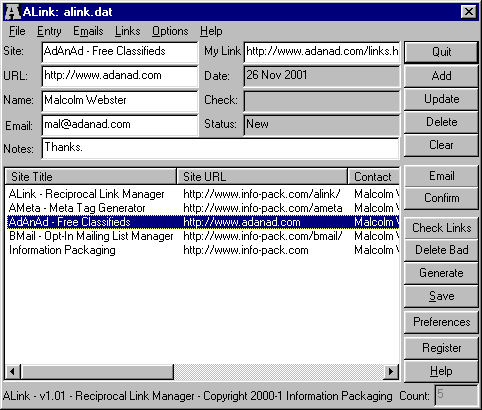Open Preferences
Screen dimensions: 482x410
pos(441,322)
